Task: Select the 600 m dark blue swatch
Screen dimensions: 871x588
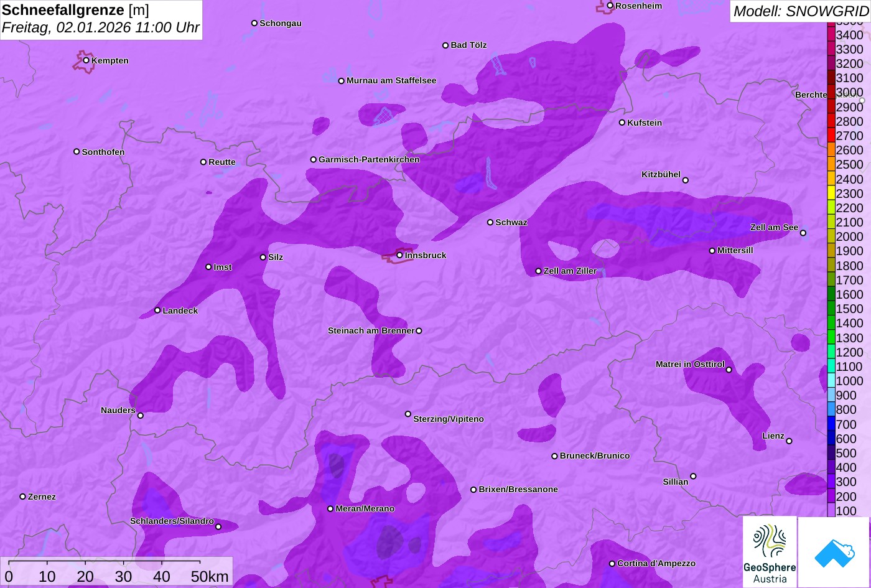Action: 831,439
